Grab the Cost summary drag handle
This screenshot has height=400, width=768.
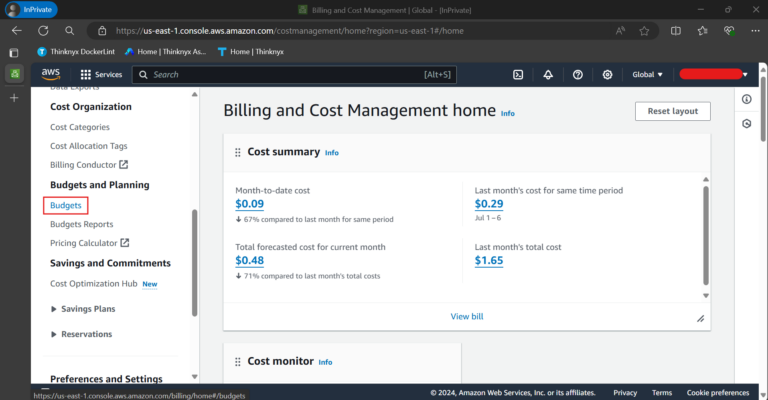[238, 152]
